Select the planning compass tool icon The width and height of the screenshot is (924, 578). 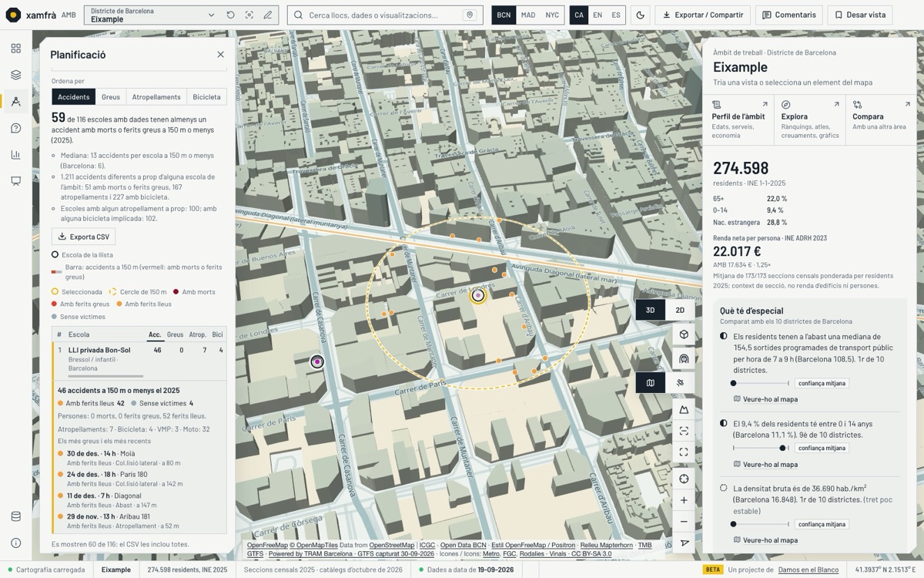click(x=15, y=101)
